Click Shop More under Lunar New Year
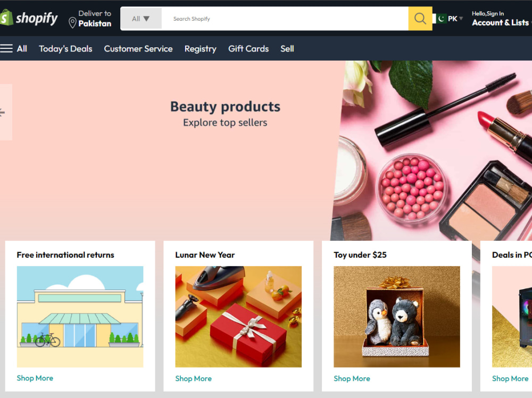The width and height of the screenshot is (532, 398). tap(194, 378)
